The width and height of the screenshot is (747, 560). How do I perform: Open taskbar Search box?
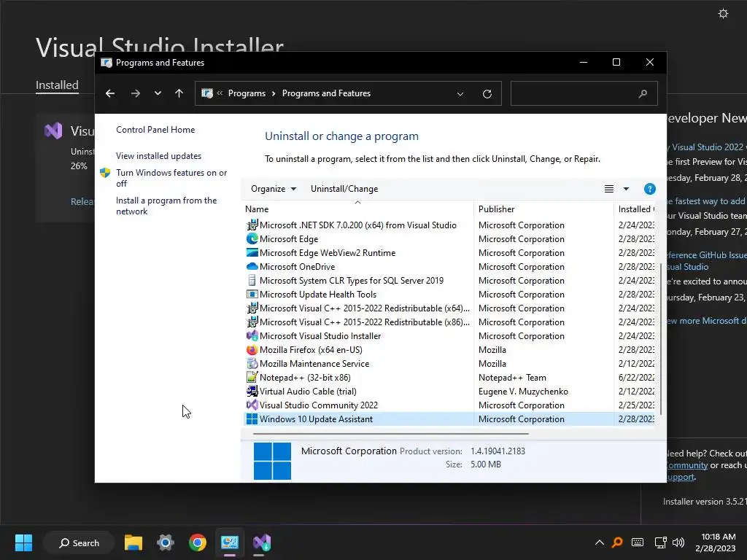(x=79, y=542)
